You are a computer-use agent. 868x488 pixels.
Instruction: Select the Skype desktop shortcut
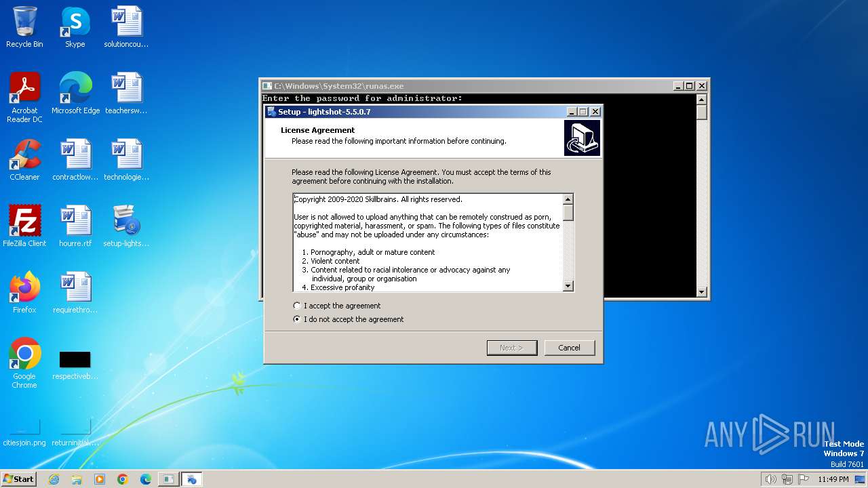click(x=75, y=27)
